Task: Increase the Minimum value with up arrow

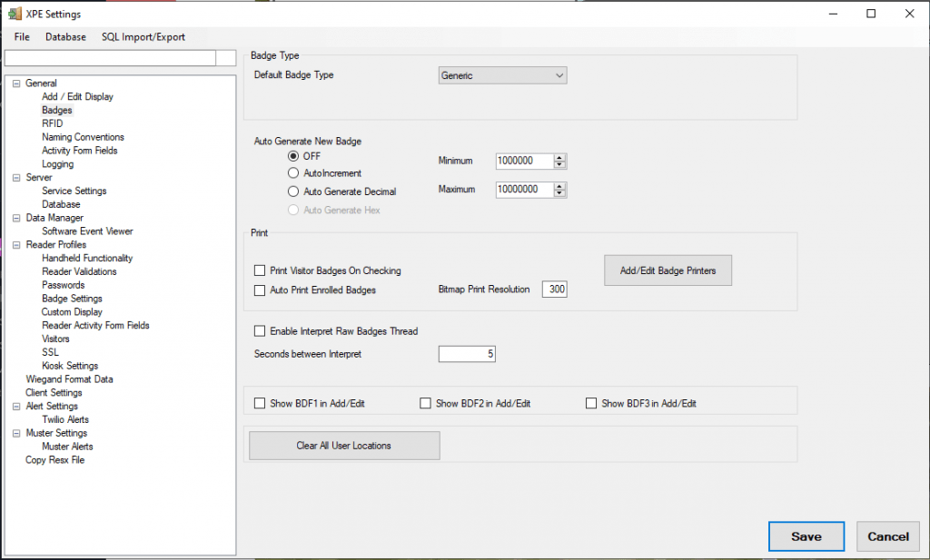Action: click(559, 158)
